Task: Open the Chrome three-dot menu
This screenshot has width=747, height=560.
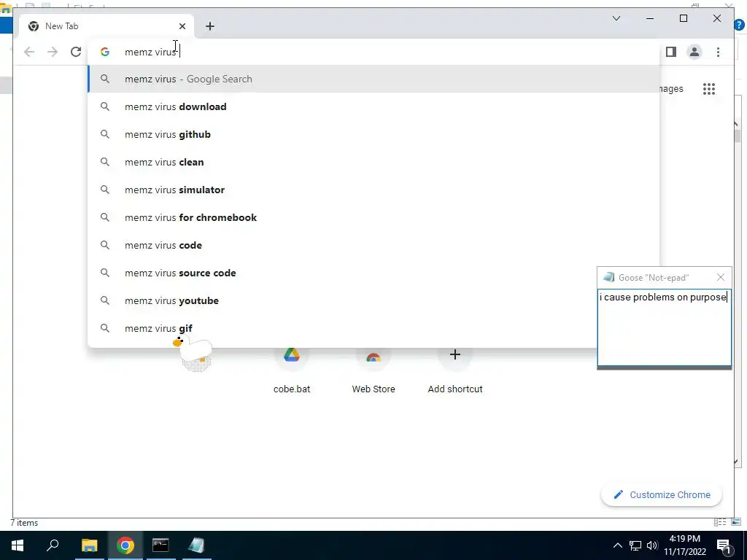Action: [718, 52]
